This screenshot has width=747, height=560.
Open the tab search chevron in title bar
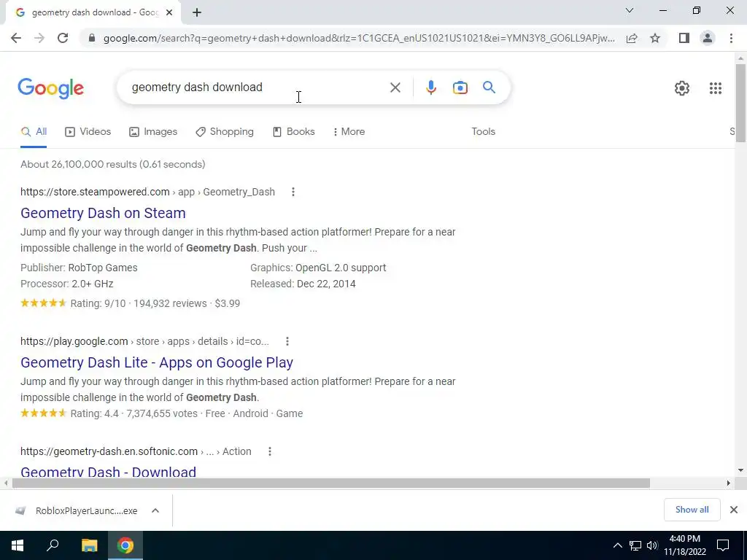pyautogui.click(x=630, y=10)
